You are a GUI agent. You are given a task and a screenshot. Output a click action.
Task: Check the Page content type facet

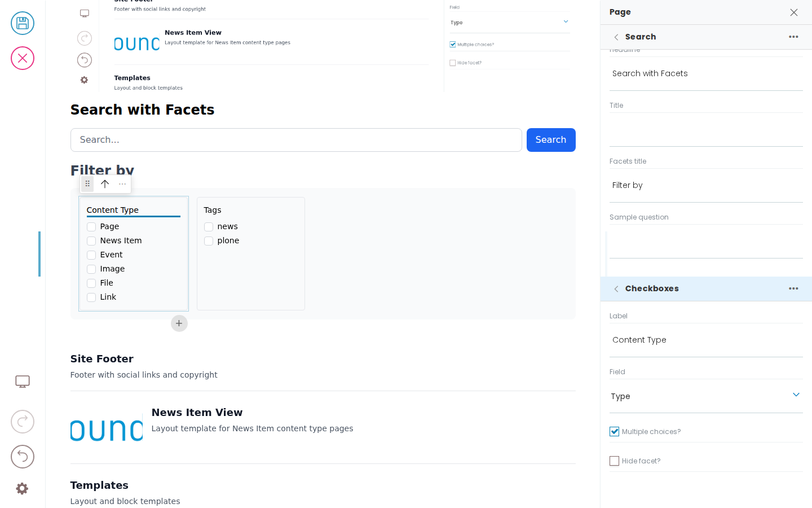click(x=91, y=227)
